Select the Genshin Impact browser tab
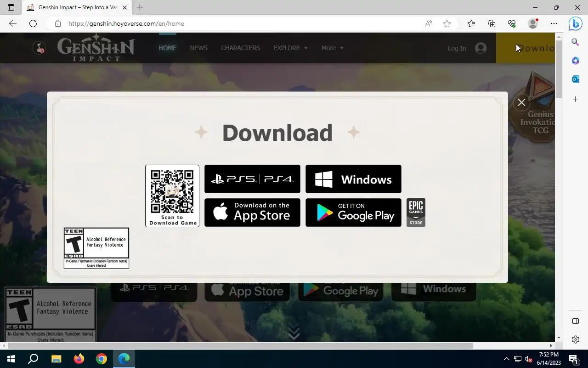 click(76, 7)
